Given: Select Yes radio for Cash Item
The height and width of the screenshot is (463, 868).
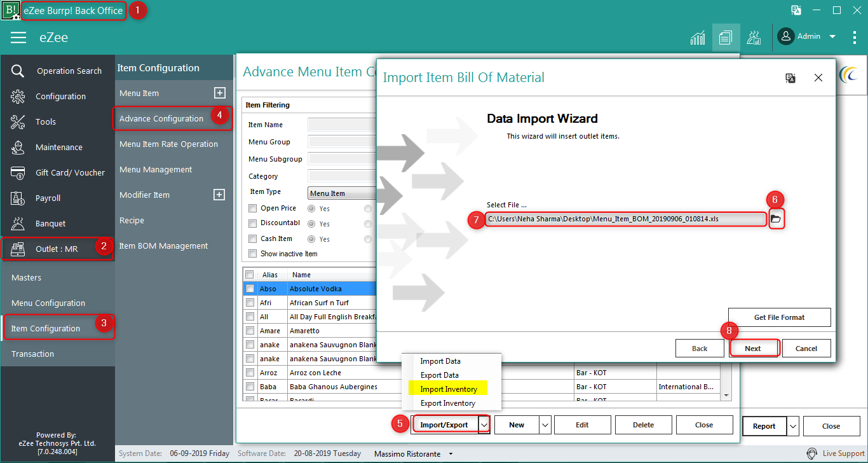Looking at the screenshot, I should point(311,239).
